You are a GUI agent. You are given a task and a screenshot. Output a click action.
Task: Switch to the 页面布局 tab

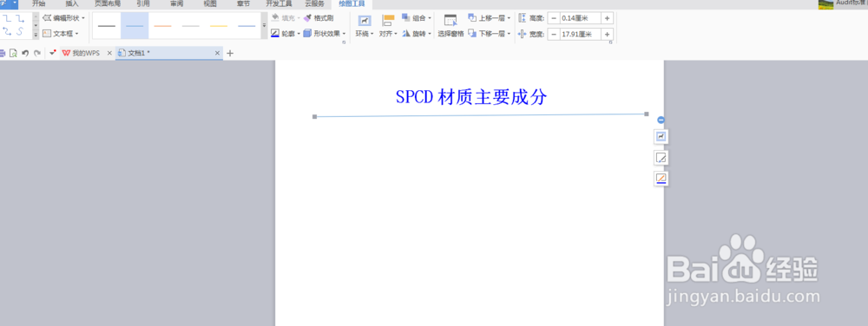coord(108,3)
